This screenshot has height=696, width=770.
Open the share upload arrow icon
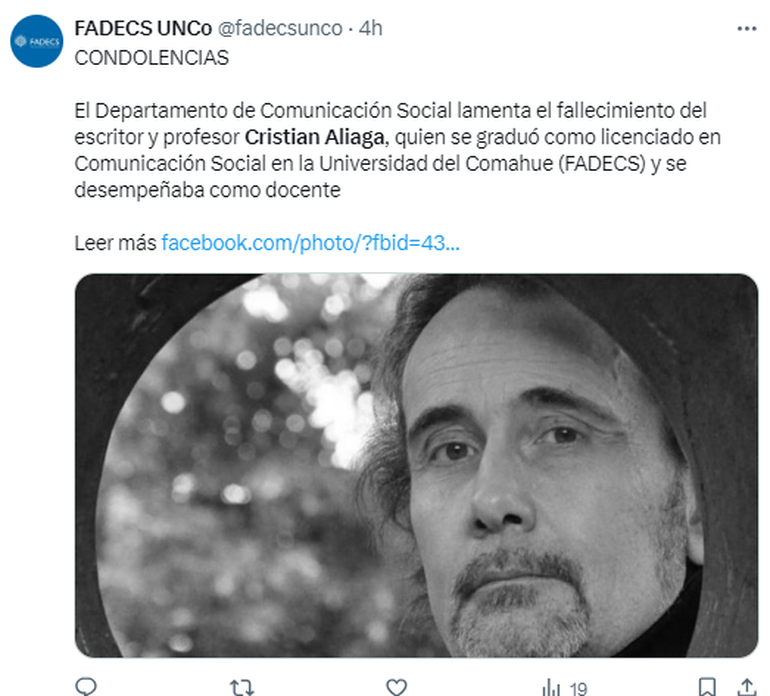(x=746, y=687)
